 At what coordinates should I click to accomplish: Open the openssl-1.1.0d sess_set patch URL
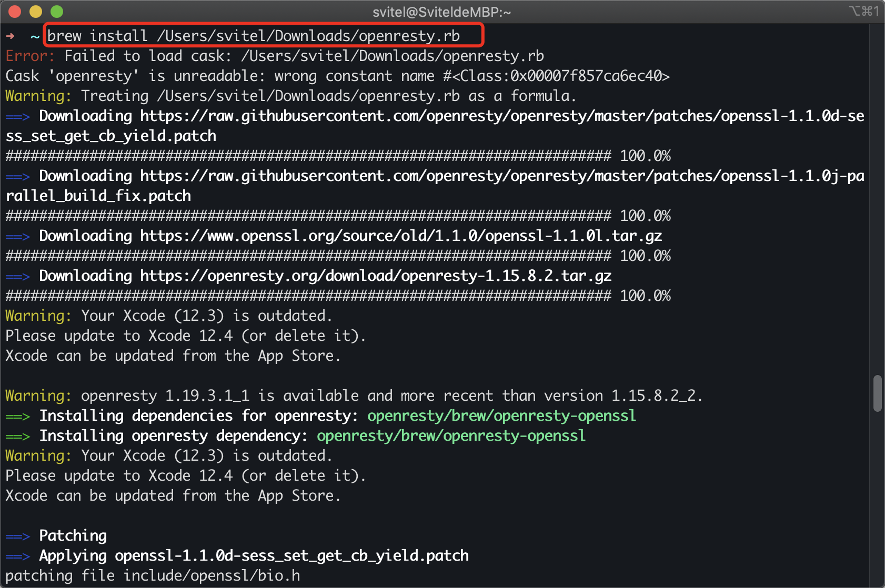[x=502, y=116]
